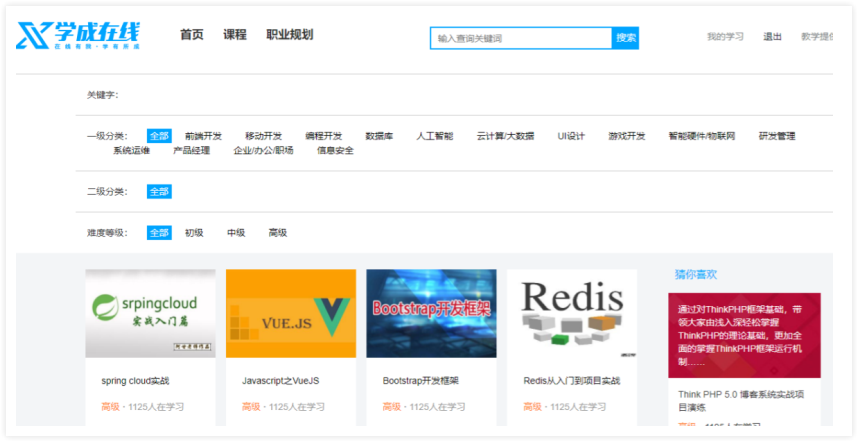Open the Bootstrap开发框架 course thumbnail

pos(431,313)
